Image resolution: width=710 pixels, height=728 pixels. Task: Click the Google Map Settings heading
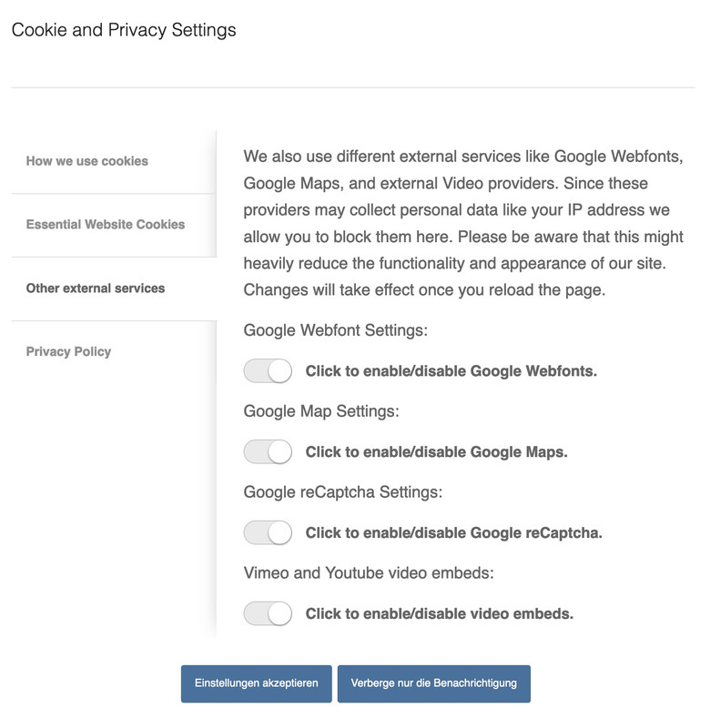tap(321, 411)
